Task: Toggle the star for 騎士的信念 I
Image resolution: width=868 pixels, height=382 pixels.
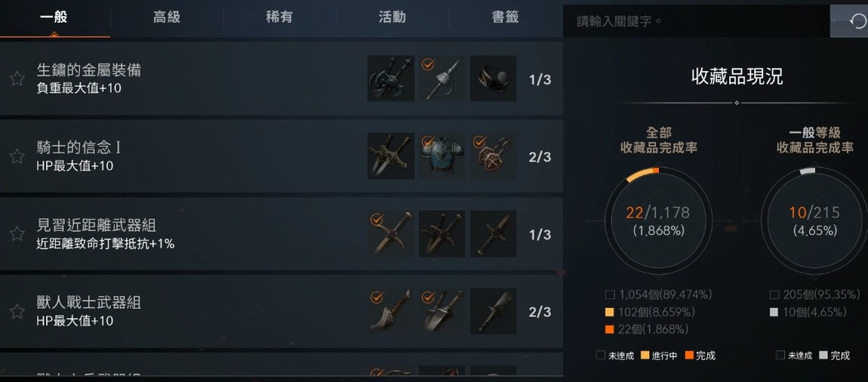Action: click(x=17, y=156)
